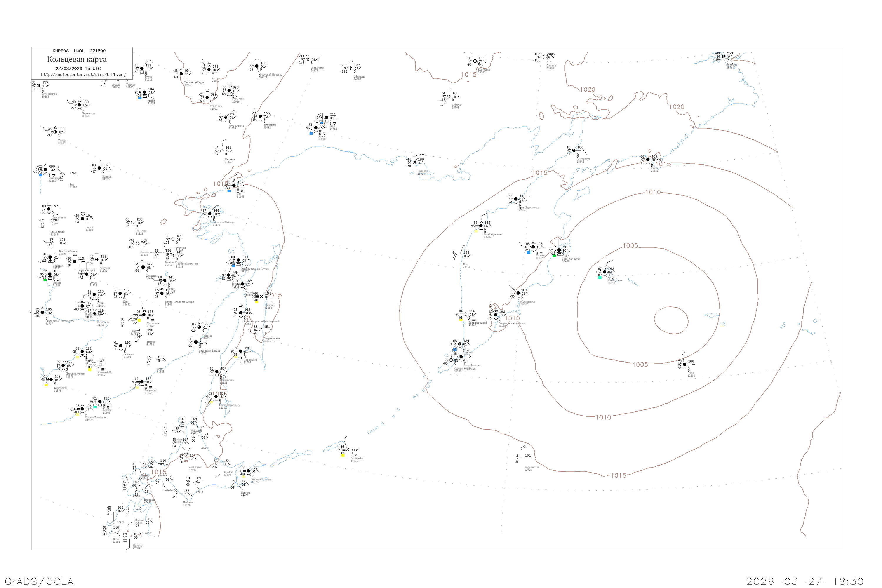Click the Магадан station circle symbol
The width and height of the screenshot is (882, 588).
(414, 162)
